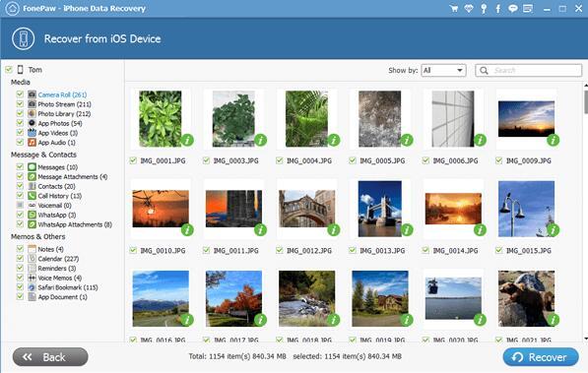The width and height of the screenshot is (588, 373).
Task: Click the info badge on IMG_0013.JPG
Action: [x=407, y=229]
